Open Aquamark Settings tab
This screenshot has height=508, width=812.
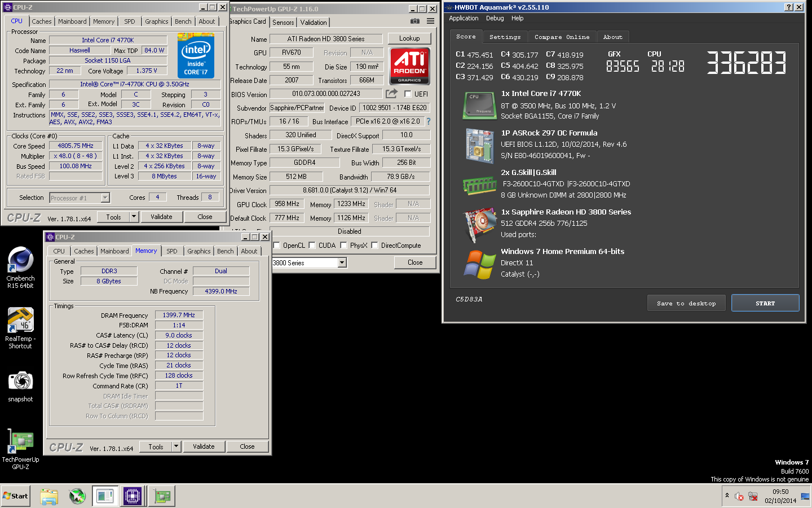coord(505,37)
